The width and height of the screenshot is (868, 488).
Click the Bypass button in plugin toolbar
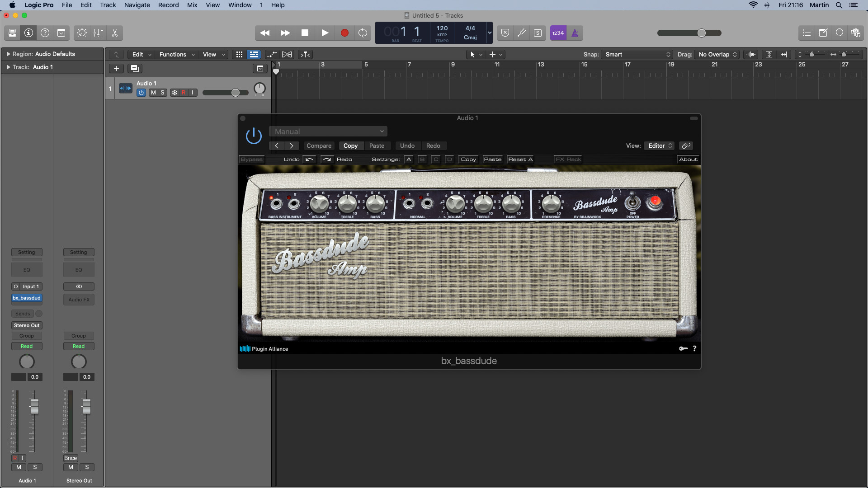click(251, 159)
